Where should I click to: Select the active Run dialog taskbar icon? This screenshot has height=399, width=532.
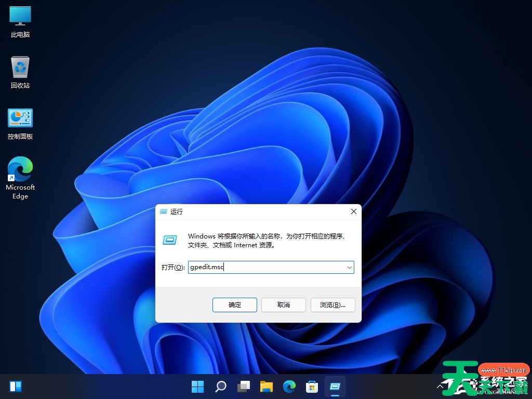(x=335, y=386)
